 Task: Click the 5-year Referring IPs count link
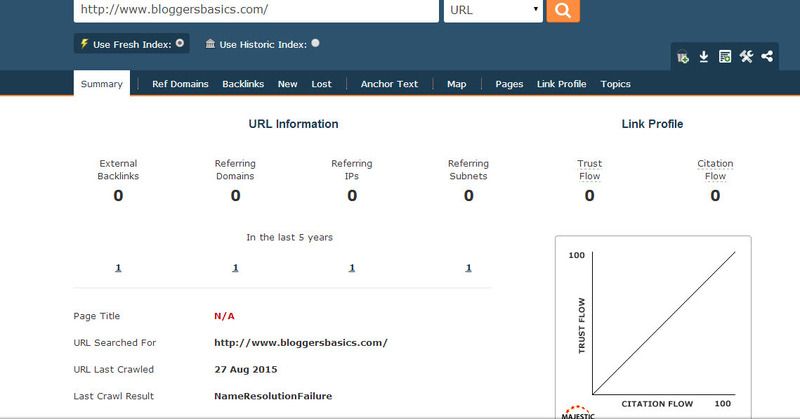tap(352, 267)
